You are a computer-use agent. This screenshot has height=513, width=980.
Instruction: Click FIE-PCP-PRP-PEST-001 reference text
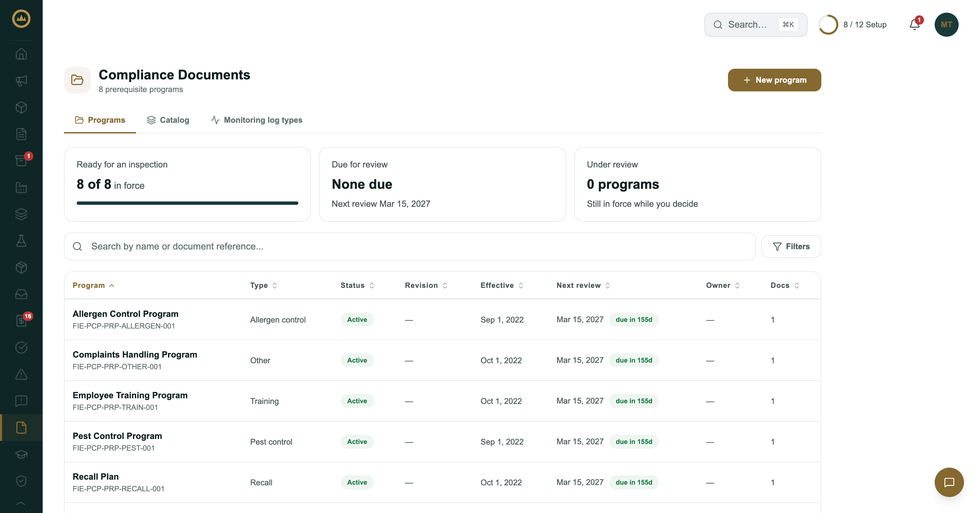click(x=113, y=448)
